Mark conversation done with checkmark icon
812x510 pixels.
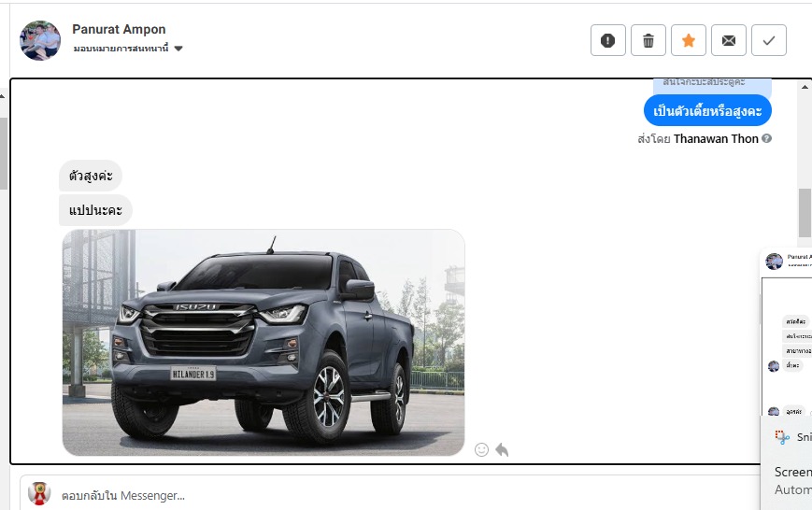point(769,40)
